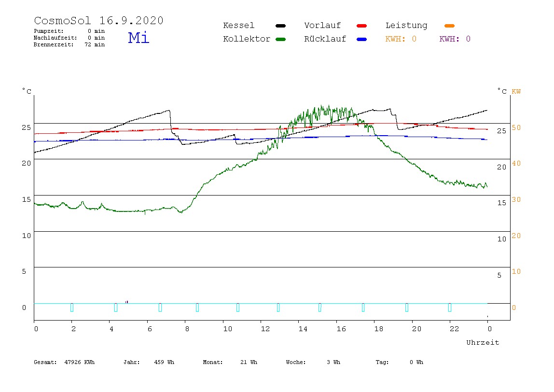Click the 'Woche:' footer label

pyautogui.click(x=296, y=362)
